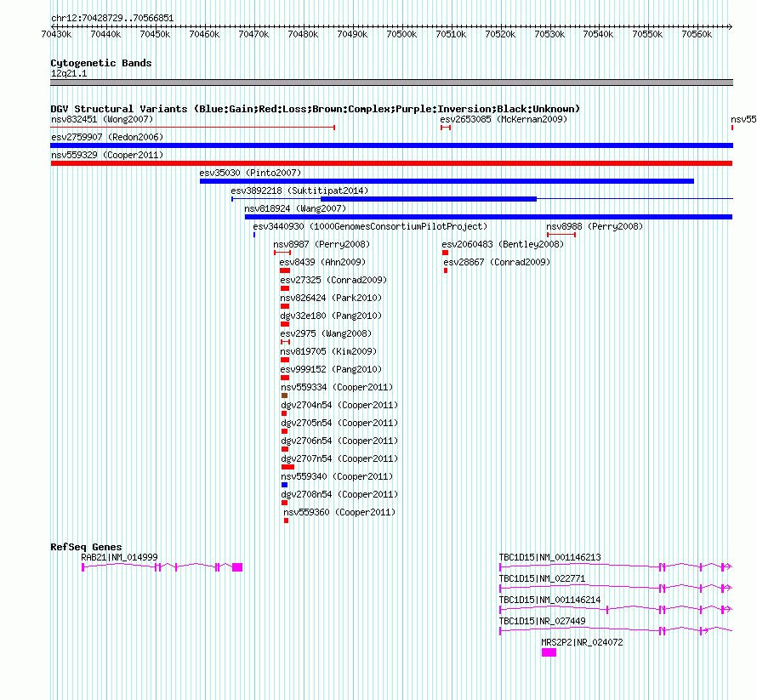Click the DGV Structural Variants track title
The height and width of the screenshot is (700, 757).
point(316,109)
